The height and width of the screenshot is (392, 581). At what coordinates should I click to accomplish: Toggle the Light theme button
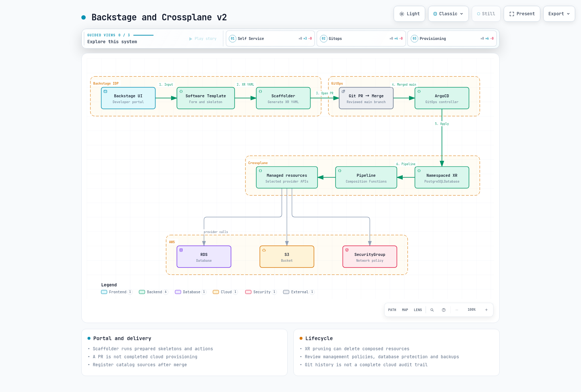(x=410, y=14)
